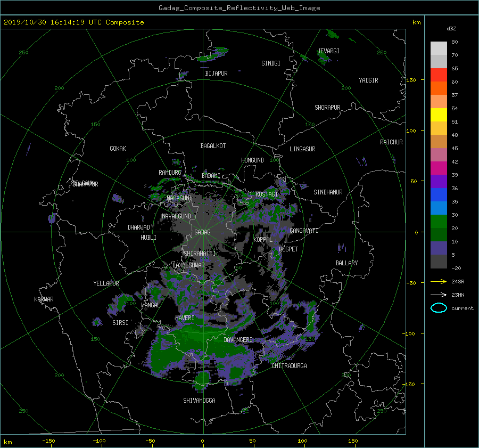
Task: Click the HUNGUND city label
Action: (x=252, y=160)
